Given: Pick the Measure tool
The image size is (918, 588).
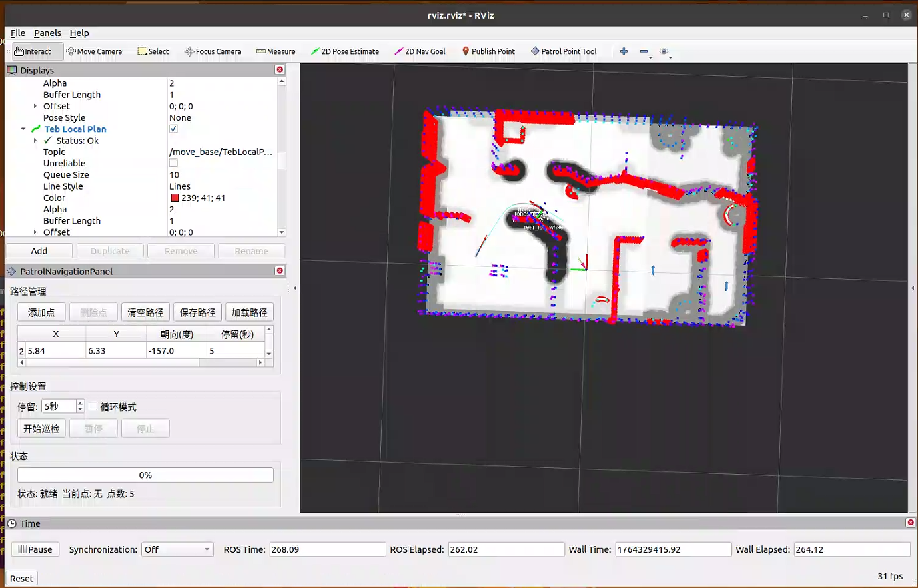Looking at the screenshot, I should [276, 51].
